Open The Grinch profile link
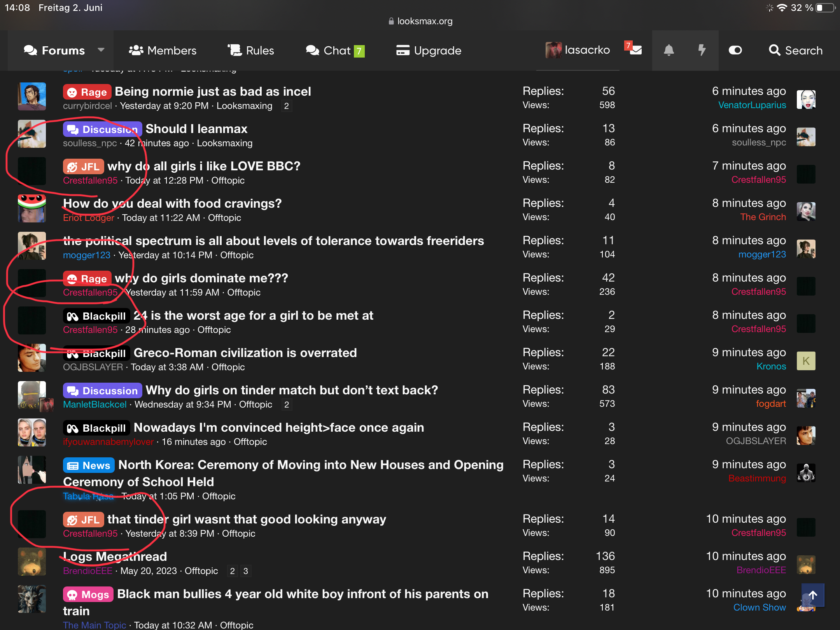840x630 pixels. (763, 217)
